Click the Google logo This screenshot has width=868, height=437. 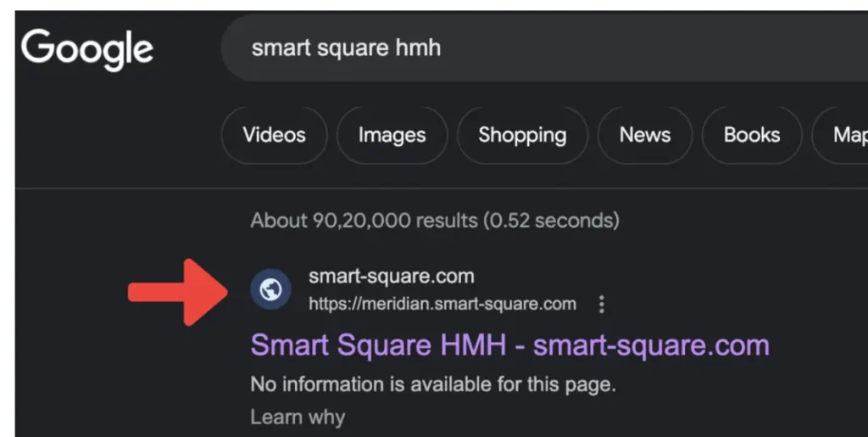click(87, 48)
